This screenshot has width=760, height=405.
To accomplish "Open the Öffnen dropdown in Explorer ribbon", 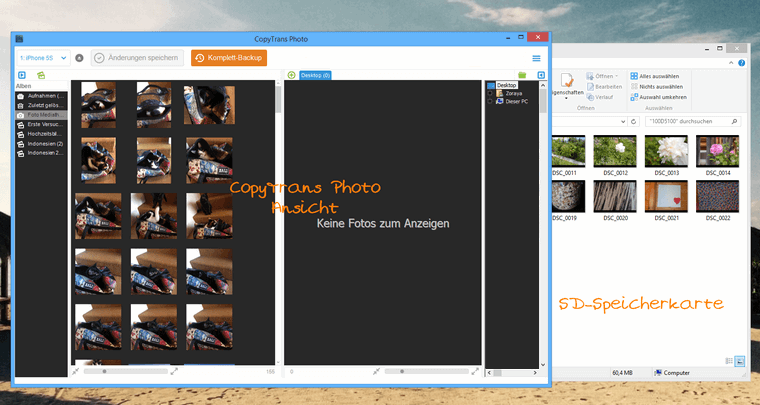I will [602, 76].
